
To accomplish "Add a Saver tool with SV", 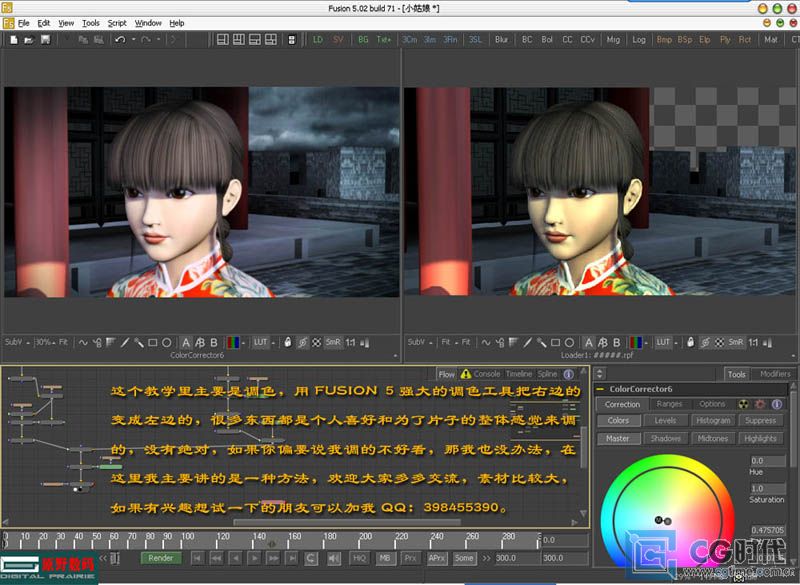I will pyautogui.click(x=338, y=40).
